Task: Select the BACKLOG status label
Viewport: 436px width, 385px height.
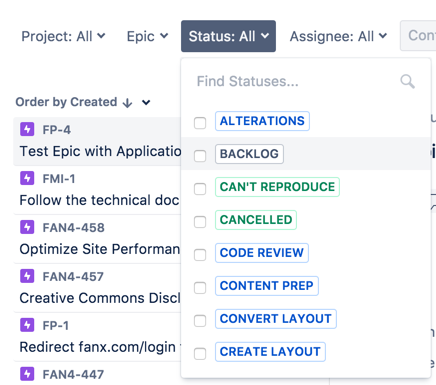Action: click(249, 154)
